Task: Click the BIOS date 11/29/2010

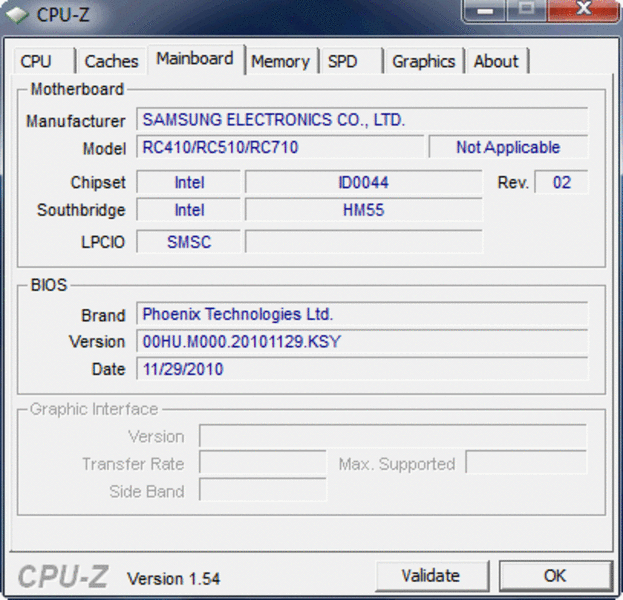Action: click(x=362, y=369)
